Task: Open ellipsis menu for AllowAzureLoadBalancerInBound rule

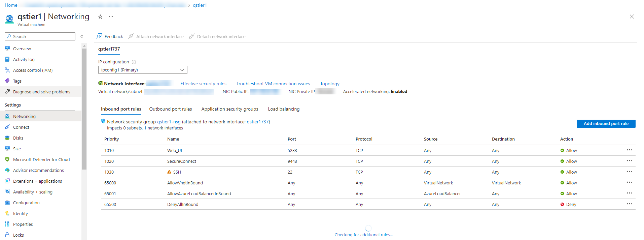Action: [x=630, y=193]
